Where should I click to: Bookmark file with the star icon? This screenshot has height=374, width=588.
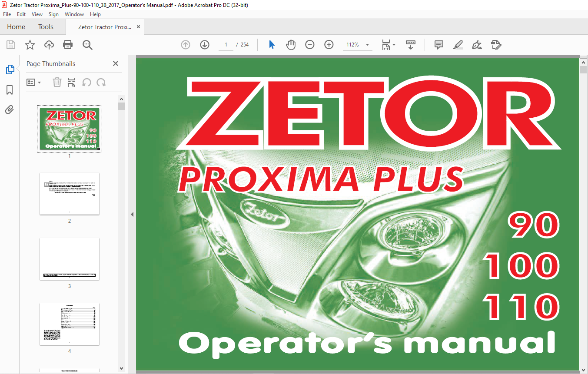click(x=30, y=45)
